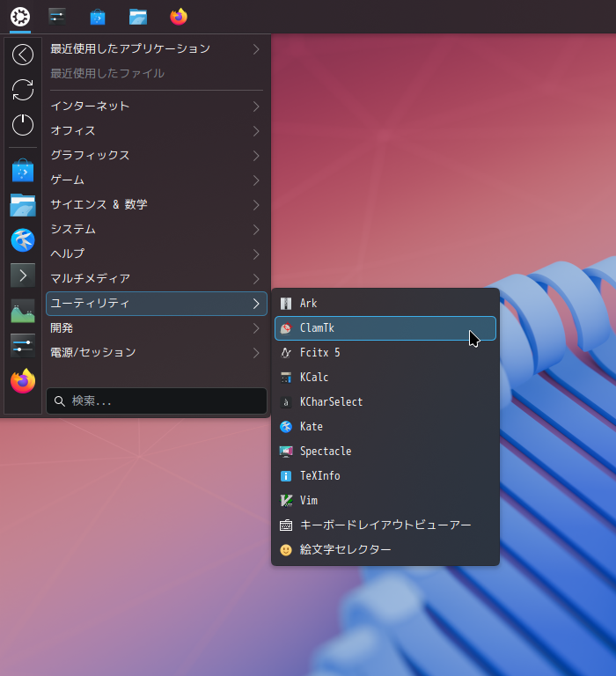This screenshot has height=676, width=616.
Task: Click the Kubuntu application launcher icon
Action: click(20, 17)
